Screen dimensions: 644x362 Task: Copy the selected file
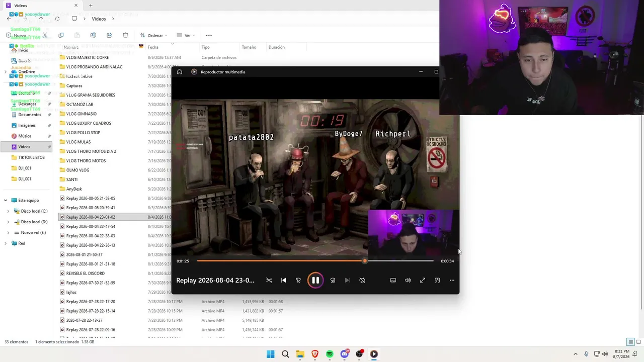tap(61, 35)
